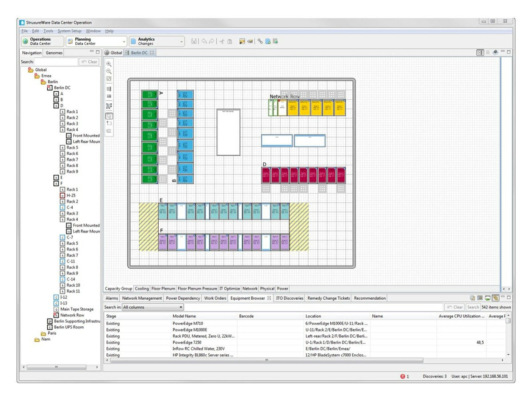Viewport: 532px width, 399px height.
Task: Click the Paste icon in the toolbar
Action: (230, 41)
